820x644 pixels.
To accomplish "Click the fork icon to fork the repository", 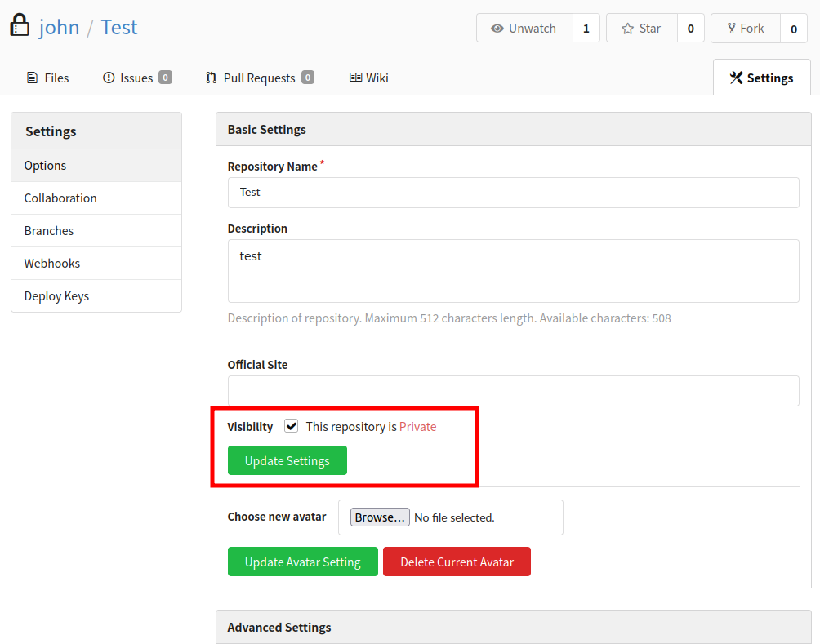I will pyautogui.click(x=730, y=29).
